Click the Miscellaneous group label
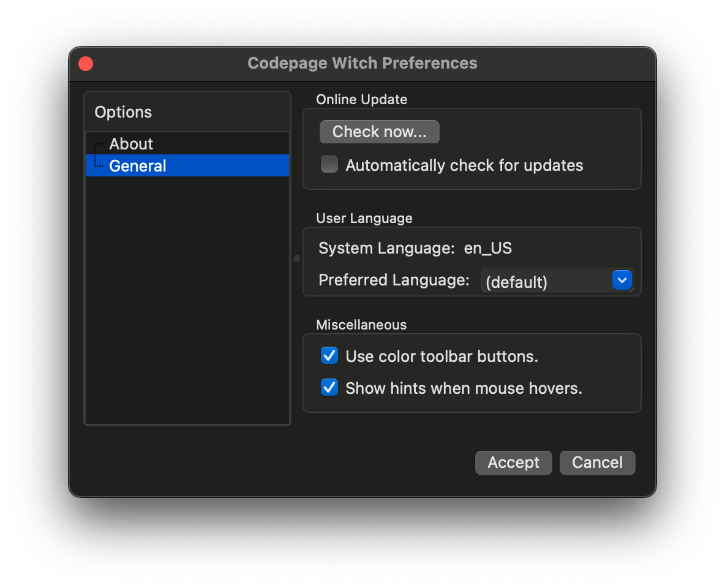Image resolution: width=725 pixels, height=588 pixels. pyautogui.click(x=361, y=325)
